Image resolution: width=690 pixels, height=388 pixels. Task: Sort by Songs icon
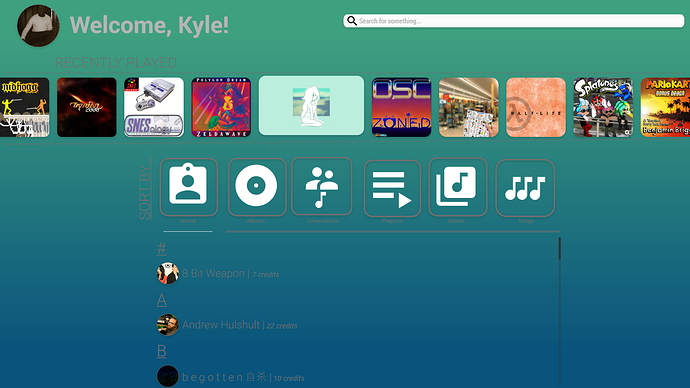point(525,188)
